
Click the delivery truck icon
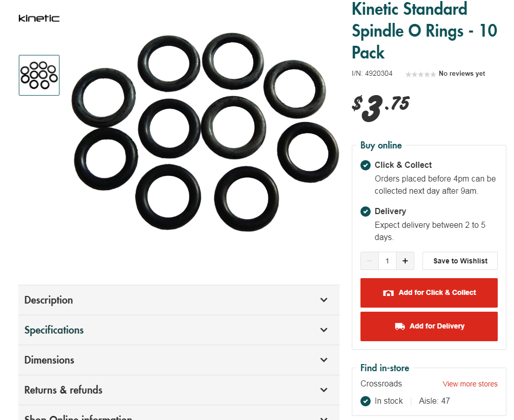(x=400, y=326)
